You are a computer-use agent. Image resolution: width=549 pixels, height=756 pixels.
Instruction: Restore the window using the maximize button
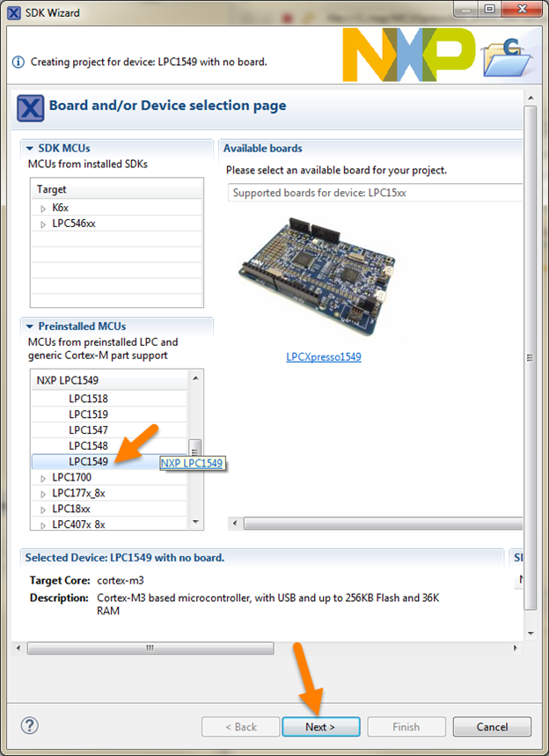pyautogui.click(x=490, y=9)
